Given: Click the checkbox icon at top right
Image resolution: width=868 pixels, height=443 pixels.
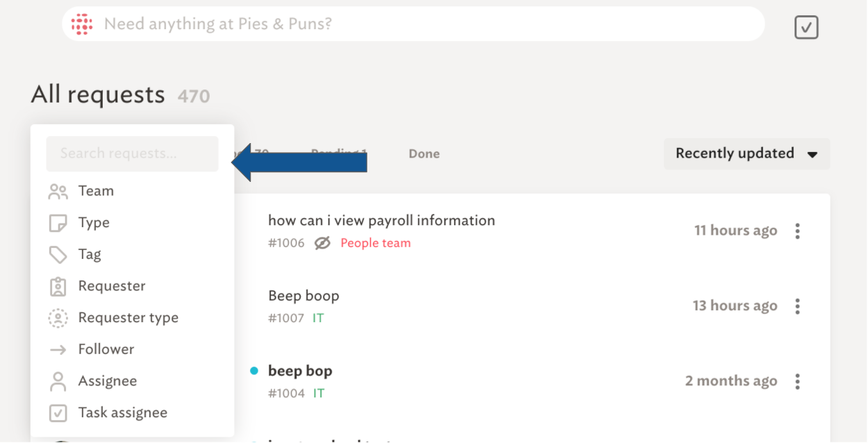Looking at the screenshot, I should [806, 27].
